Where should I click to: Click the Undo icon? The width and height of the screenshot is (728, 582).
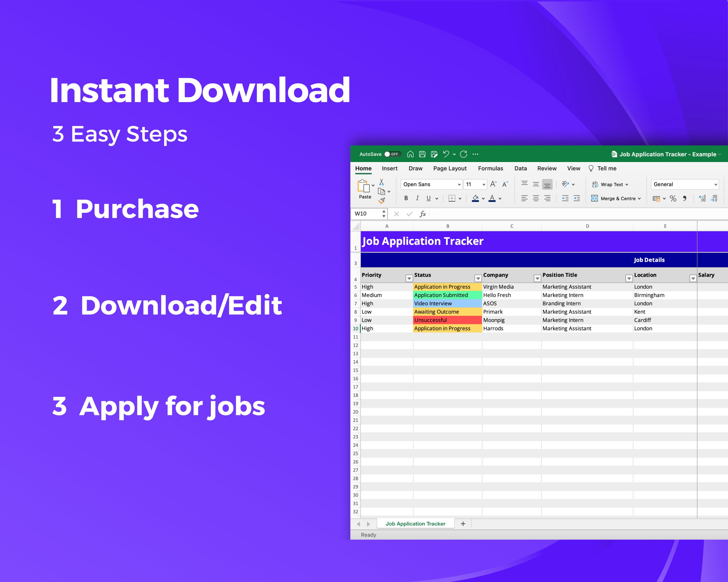coord(446,154)
